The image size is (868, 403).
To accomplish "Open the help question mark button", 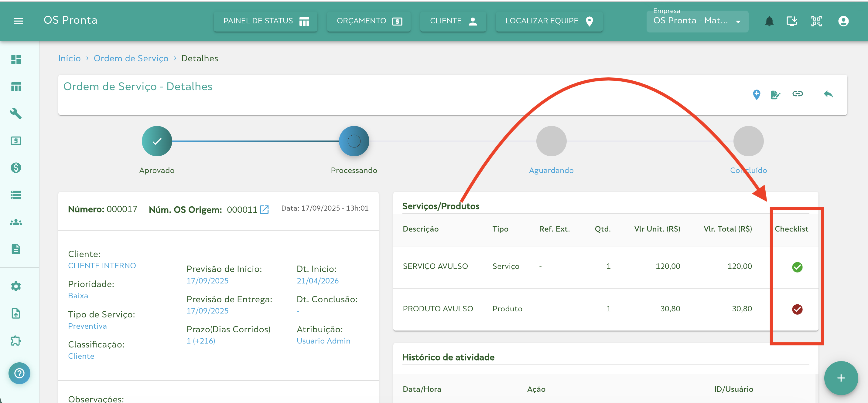I will pyautogui.click(x=19, y=373).
